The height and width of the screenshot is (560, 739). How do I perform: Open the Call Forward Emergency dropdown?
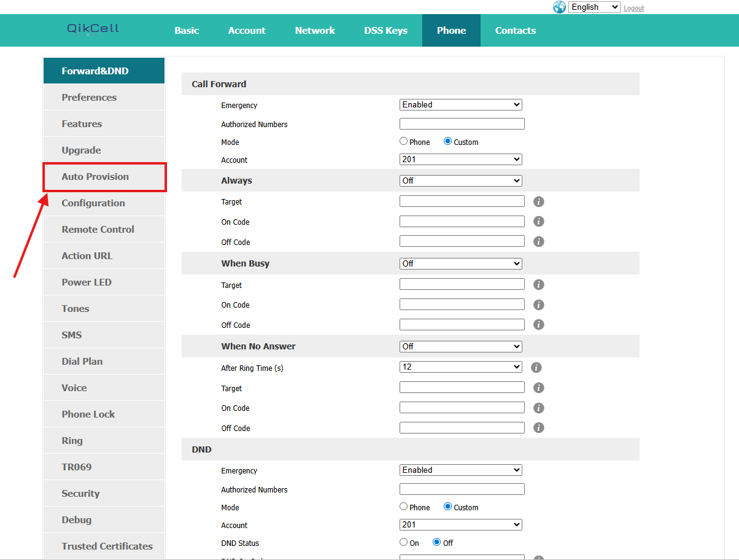pos(460,105)
